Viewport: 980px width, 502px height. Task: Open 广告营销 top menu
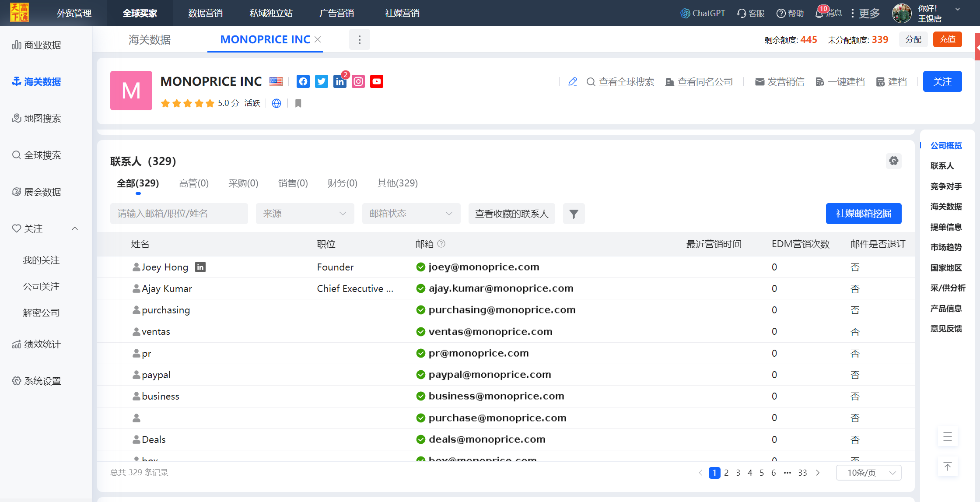pyautogui.click(x=337, y=13)
